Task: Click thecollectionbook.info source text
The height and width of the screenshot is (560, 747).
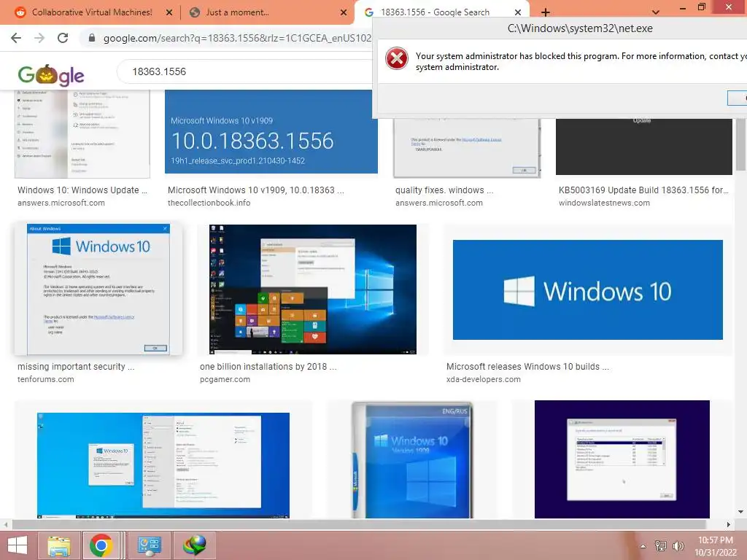Action: 209,203
